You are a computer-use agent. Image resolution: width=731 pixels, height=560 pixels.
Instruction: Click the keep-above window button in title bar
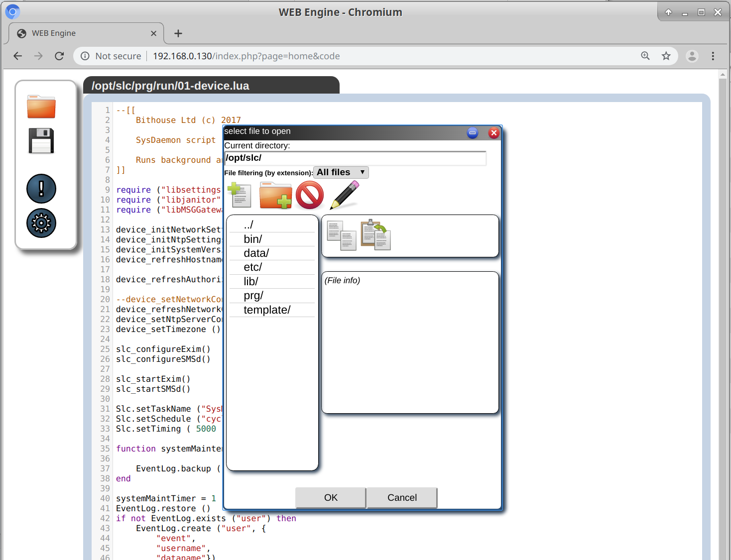click(x=668, y=12)
